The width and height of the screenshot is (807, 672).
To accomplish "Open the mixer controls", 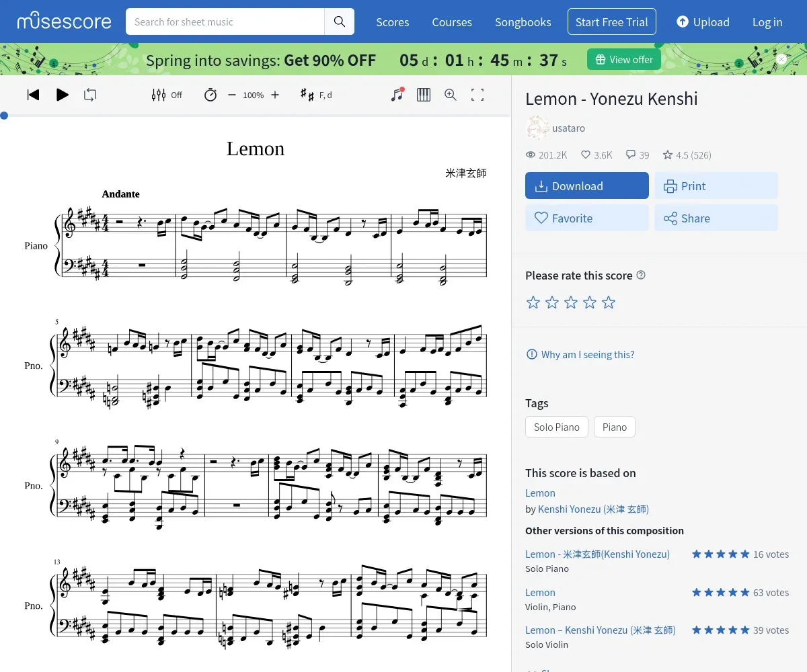I will [x=167, y=95].
